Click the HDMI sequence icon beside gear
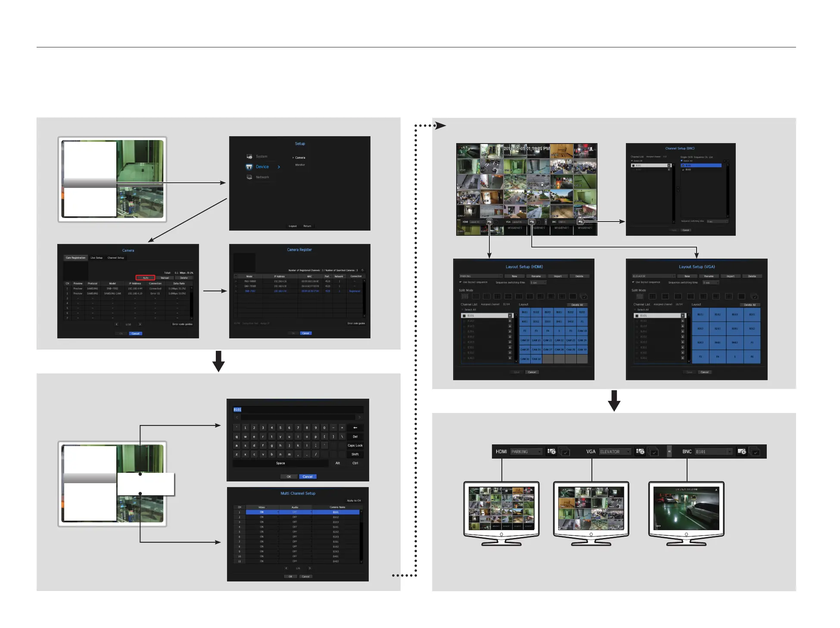The height and width of the screenshot is (628, 840). pos(565,452)
